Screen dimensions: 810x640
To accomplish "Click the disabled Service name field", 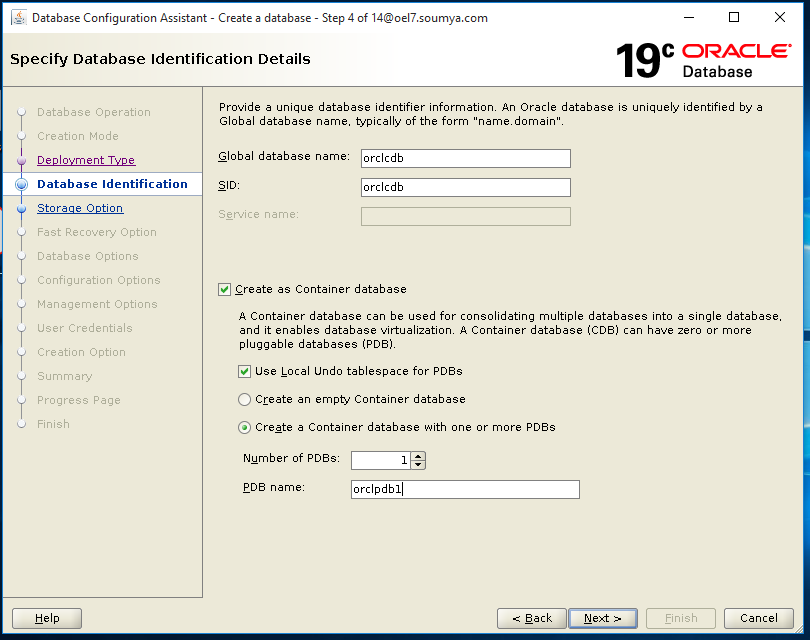I will 465,216.
